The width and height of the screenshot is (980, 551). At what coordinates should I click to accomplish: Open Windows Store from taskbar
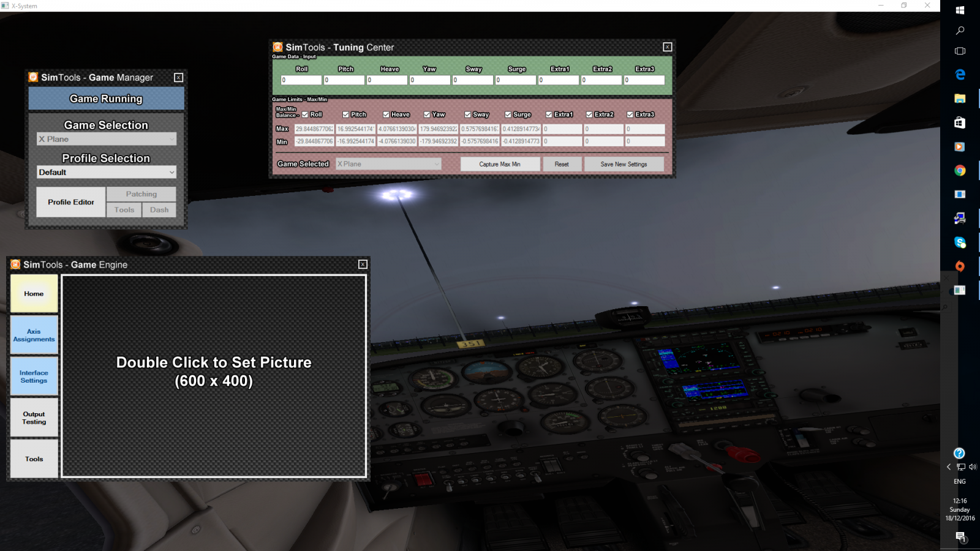pos(960,122)
